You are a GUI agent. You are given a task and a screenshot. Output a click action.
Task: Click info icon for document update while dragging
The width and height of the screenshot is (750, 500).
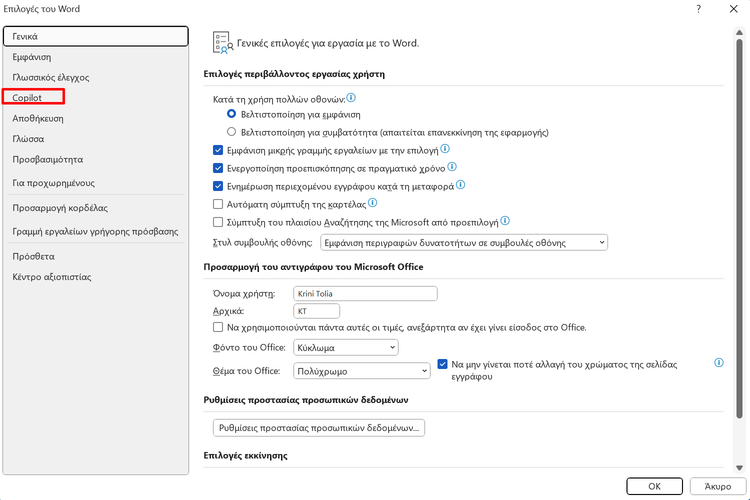tap(462, 185)
